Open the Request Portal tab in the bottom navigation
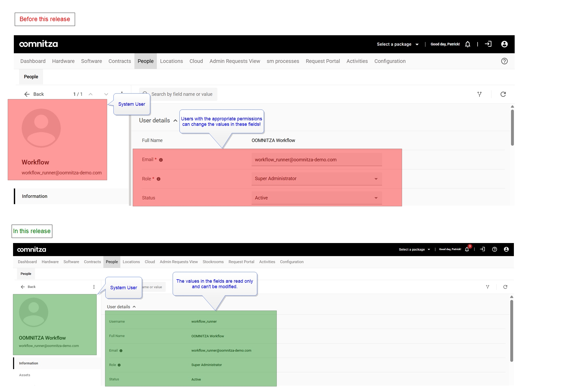The image size is (588, 390). [241, 262]
